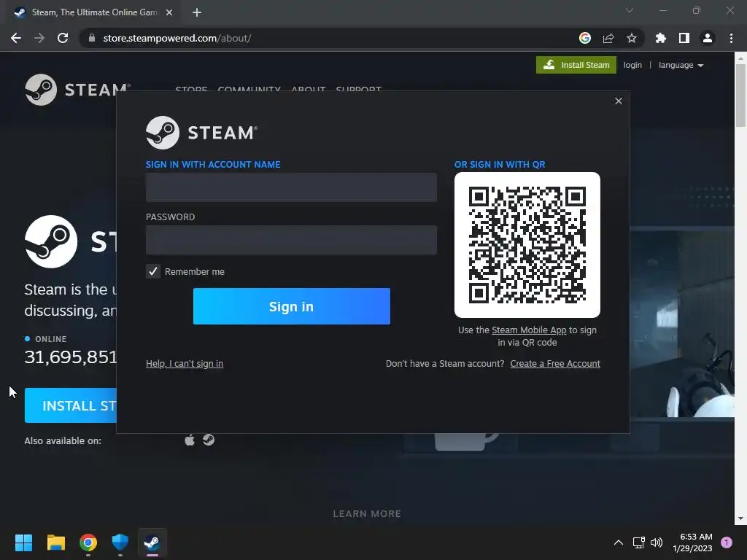Screen dimensions: 747x560
Task: Open the taskbar clock and date
Action: 692,542
